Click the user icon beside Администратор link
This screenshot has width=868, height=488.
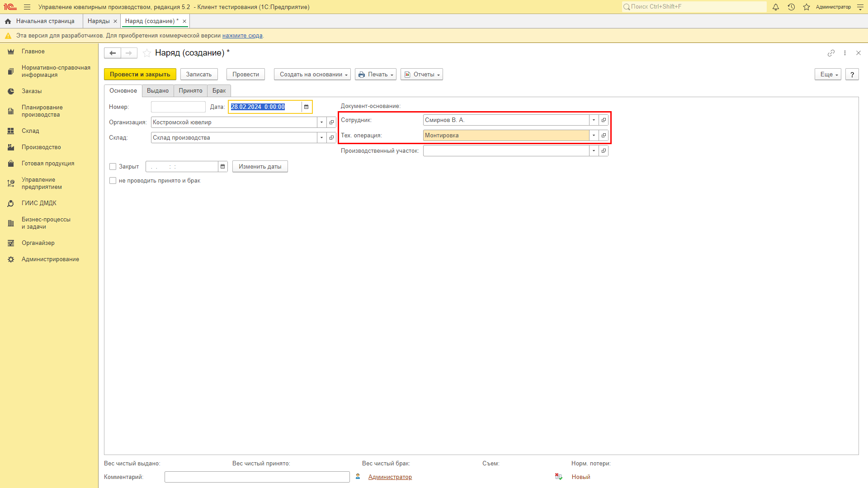[358, 477]
